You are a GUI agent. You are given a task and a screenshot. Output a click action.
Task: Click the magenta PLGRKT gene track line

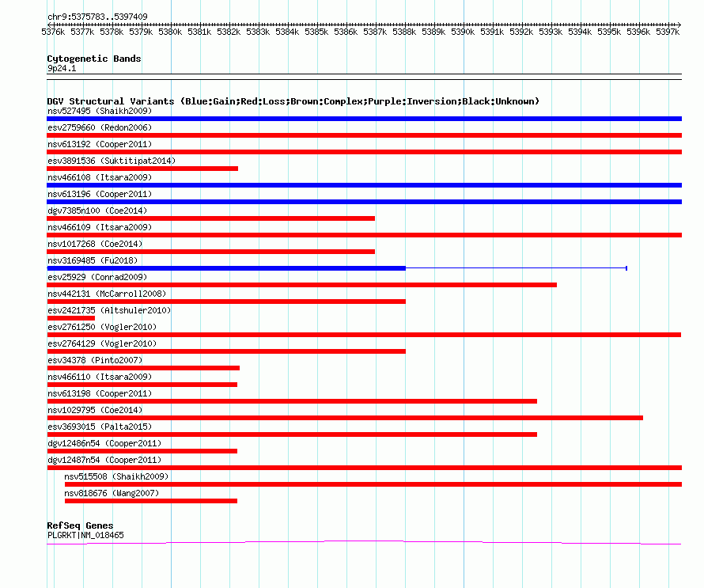point(364,543)
